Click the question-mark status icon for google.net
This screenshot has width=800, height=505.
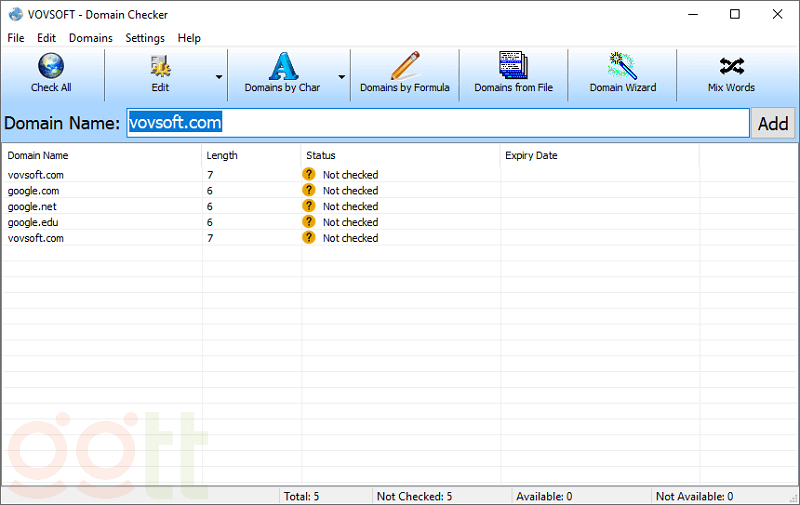tap(309, 206)
